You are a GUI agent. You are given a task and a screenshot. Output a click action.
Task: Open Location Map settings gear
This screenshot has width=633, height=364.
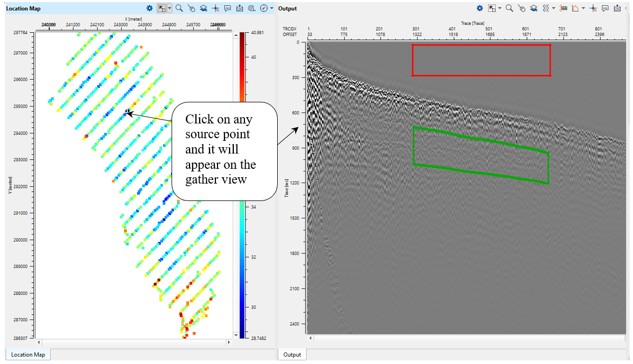pos(149,8)
